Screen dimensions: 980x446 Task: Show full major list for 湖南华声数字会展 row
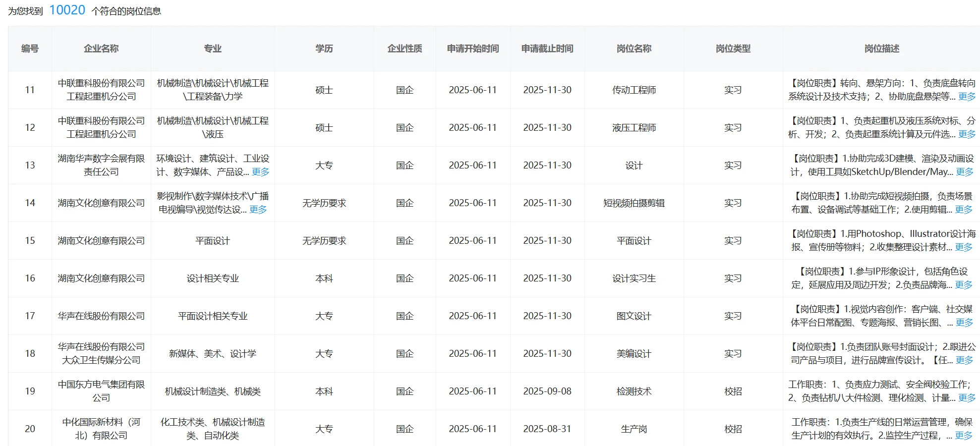coord(260,172)
